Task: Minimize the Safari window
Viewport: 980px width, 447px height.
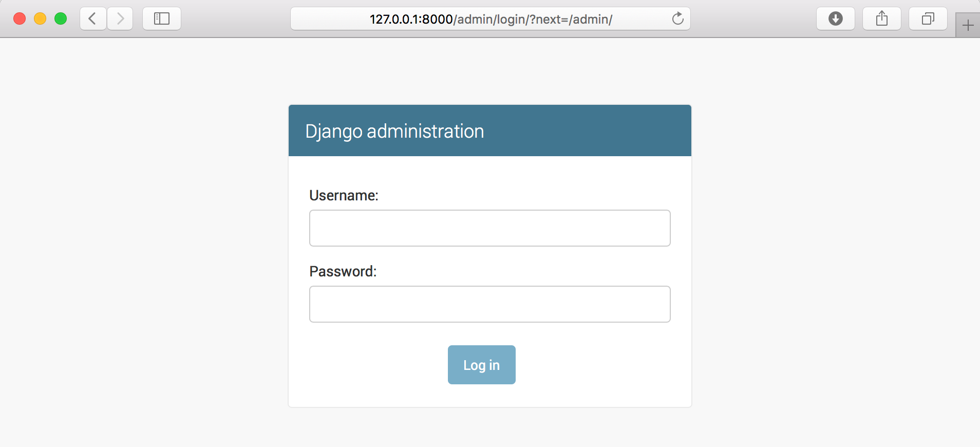Action: pyautogui.click(x=40, y=19)
